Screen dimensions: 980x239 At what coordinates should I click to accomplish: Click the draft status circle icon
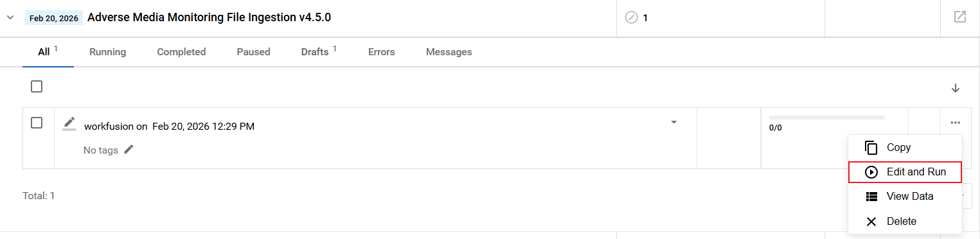click(x=632, y=18)
